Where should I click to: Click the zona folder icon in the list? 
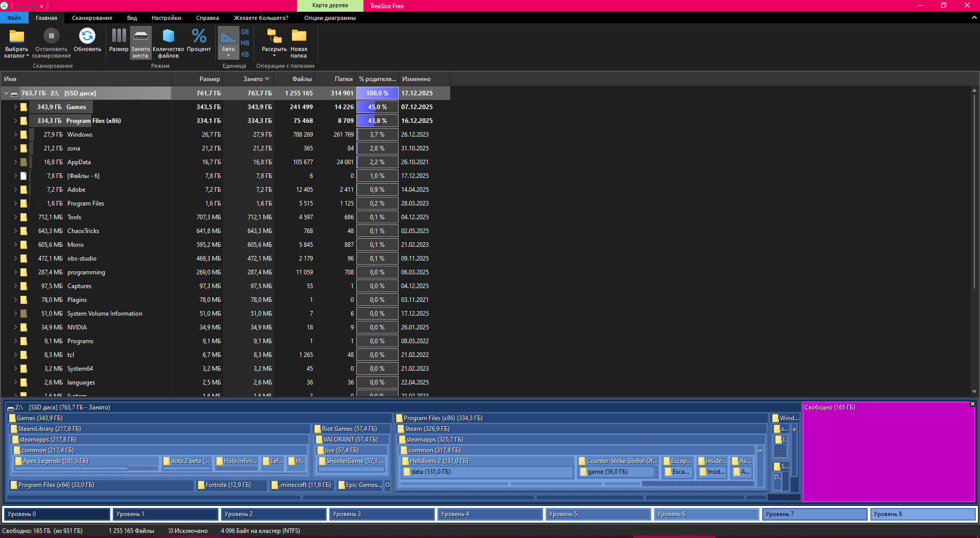(23, 148)
